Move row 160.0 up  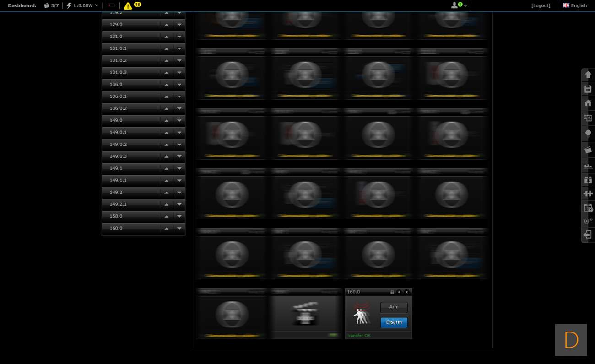pyautogui.click(x=167, y=229)
